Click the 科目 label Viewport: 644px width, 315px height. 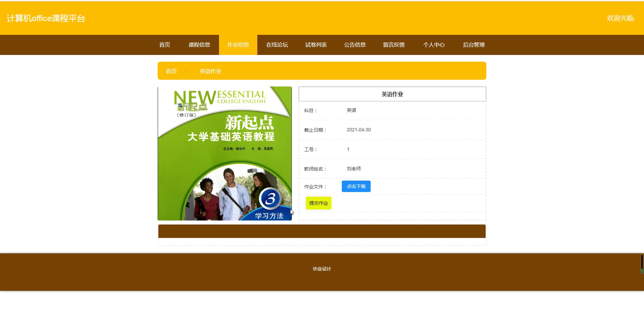pyautogui.click(x=311, y=111)
